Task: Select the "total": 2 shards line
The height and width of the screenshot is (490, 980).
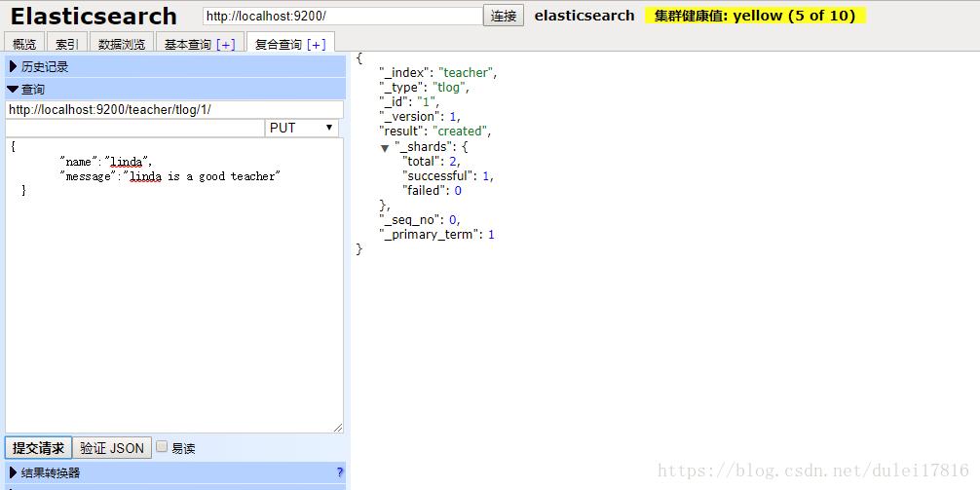Action: point(433,162)
